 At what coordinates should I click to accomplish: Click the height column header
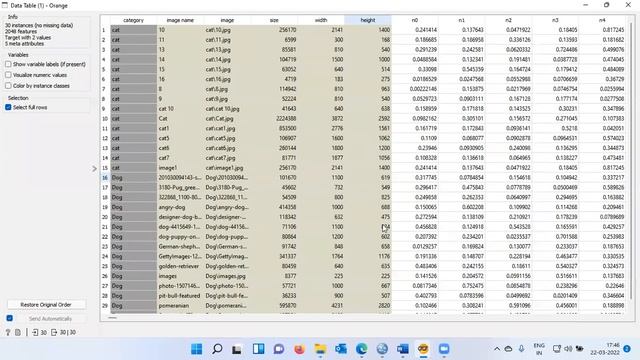click(x=368, y=20)
